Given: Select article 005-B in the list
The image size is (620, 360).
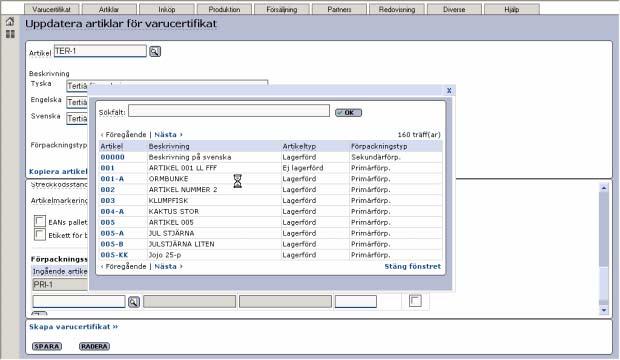Looking at the screenshot, I should 112,244.
